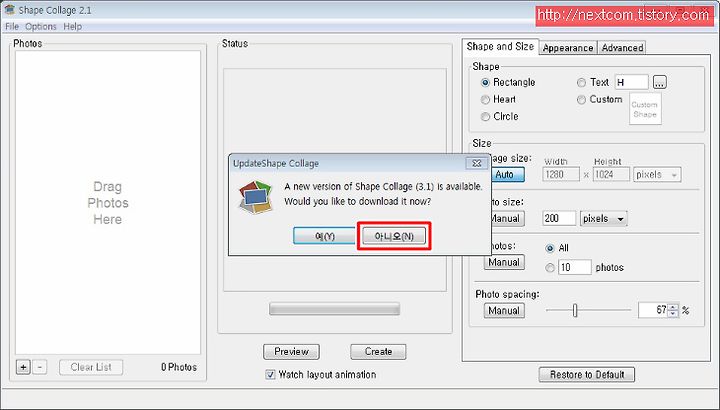Toggle Watch layout animation checkbox
This screenshot has height=410, width=720.
pos(270,375)
